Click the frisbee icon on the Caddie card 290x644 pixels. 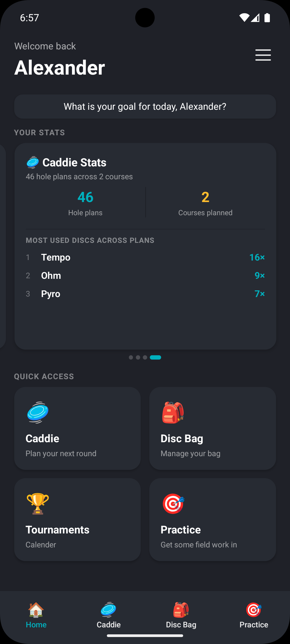point(38,413)
